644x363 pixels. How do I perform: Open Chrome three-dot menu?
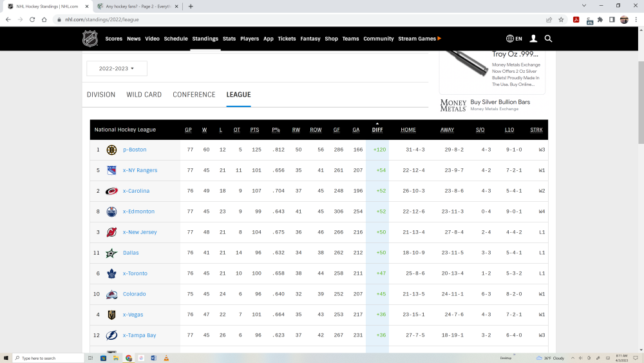point(636,19)
